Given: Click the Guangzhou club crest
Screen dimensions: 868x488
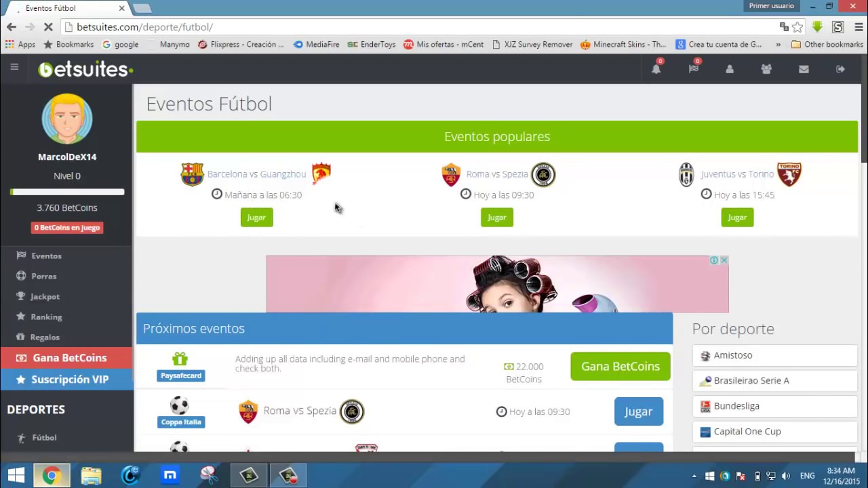Looking at the screenshot, I should pos(321,174).
